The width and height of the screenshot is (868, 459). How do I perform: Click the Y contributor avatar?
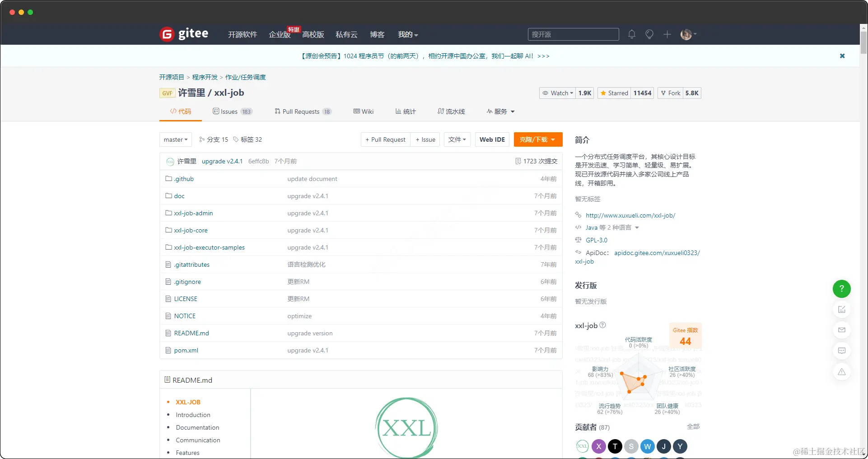click(680, 446)
